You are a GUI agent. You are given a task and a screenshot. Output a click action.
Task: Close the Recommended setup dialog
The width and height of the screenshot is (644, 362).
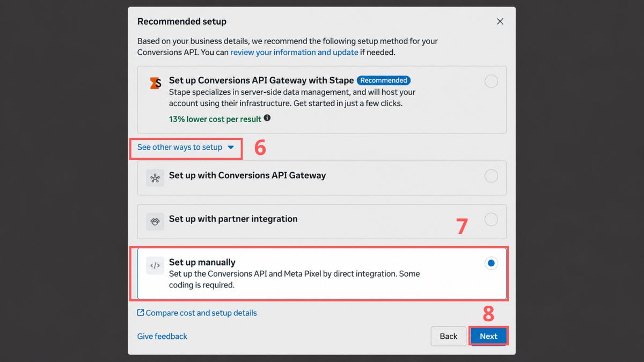pyautogui.click(x=500, y=21)
